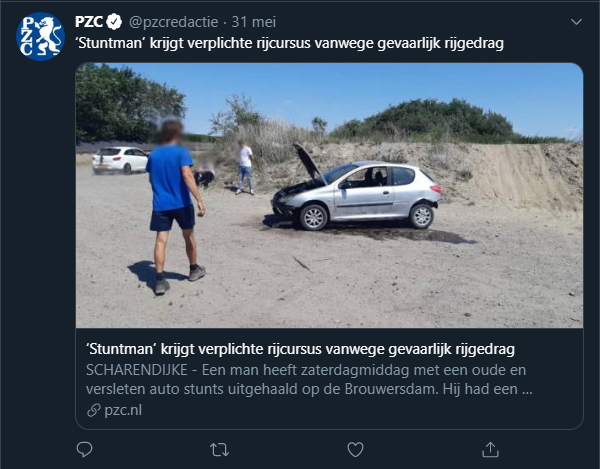This screenshot has width=600, height=469.
Task: Open the pzc.nl domain link
Action: (x=123, y=410)
